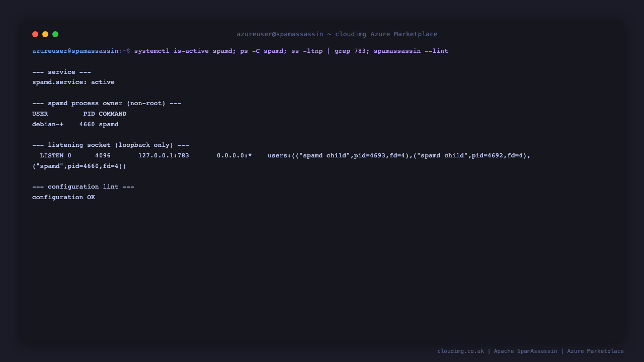Click the 'LISTEN 0' socket state
The width and height of the screenshot is (644, 362).
coord(56,156)
